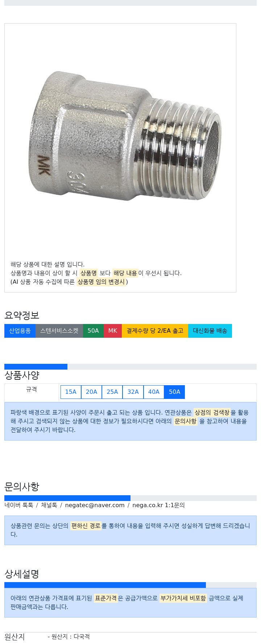The width and height of the screenshot is (261, 644).
Task: Click the red MK brand badge
Action: pyautogui.click(x=113, y=331)
